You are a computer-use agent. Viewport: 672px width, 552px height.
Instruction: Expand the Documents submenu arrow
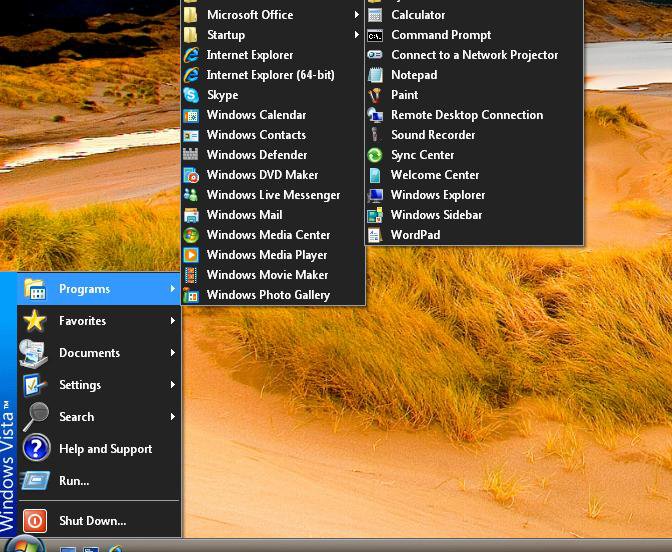pyautogui.click(x=172, y=353)
